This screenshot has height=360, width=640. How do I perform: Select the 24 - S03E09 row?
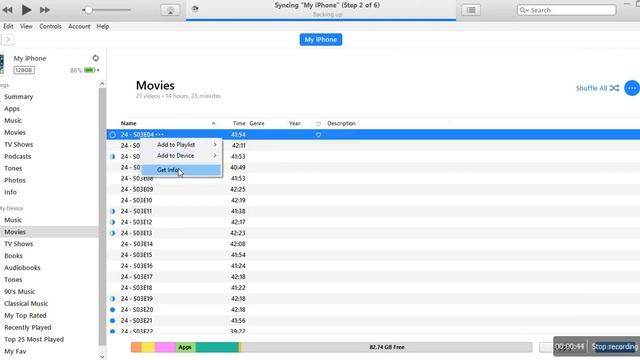(373, 189)
